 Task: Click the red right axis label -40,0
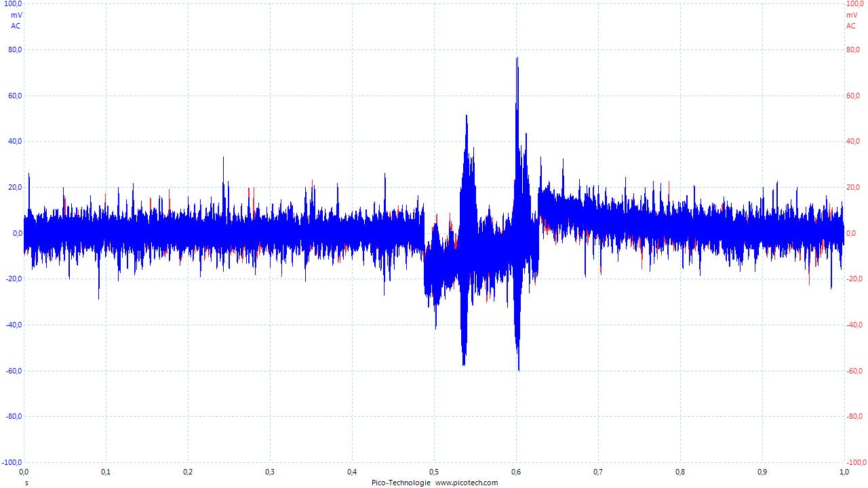(854, 325)
